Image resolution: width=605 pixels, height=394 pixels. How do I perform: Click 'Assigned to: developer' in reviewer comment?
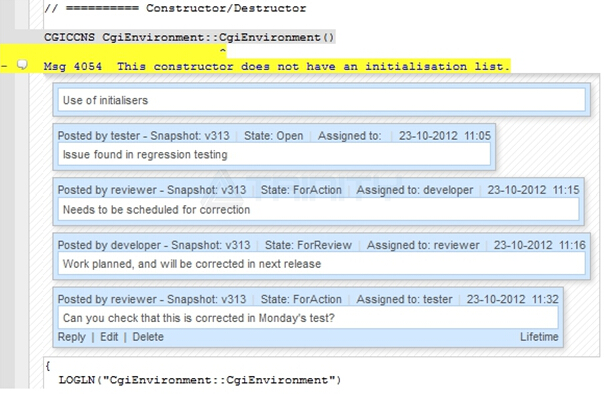[415, 190]
